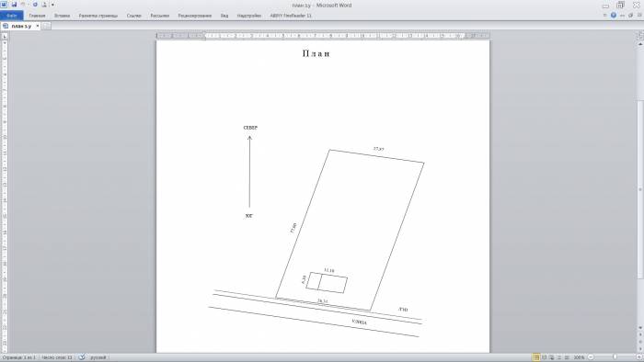Viewport: 644px width, 362px height.
Task: Open the Рассылки ribbon tab
Action: pos(160,16)
